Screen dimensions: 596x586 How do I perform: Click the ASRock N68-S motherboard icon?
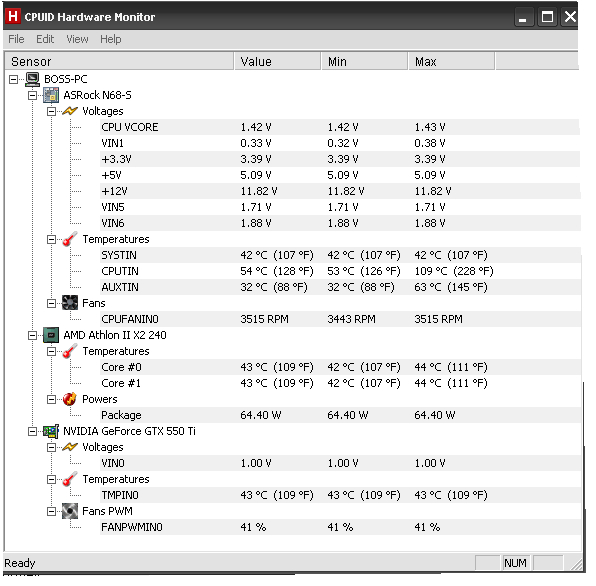[x=51, y=95]
